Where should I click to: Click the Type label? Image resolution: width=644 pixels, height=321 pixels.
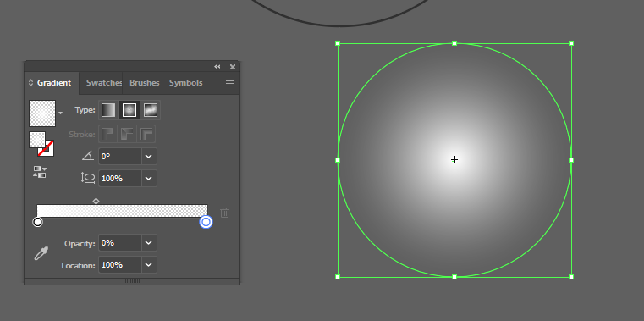point(85,110)
